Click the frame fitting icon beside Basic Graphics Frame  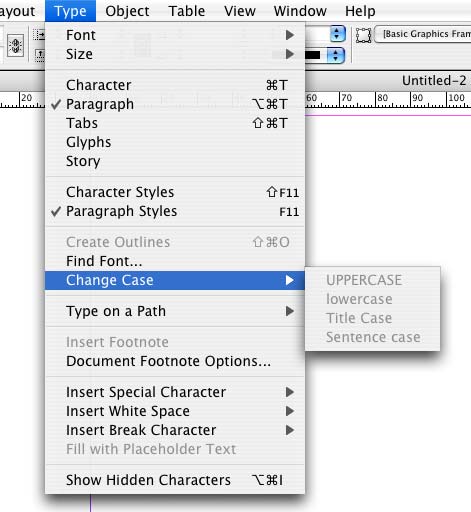(363, 35)
